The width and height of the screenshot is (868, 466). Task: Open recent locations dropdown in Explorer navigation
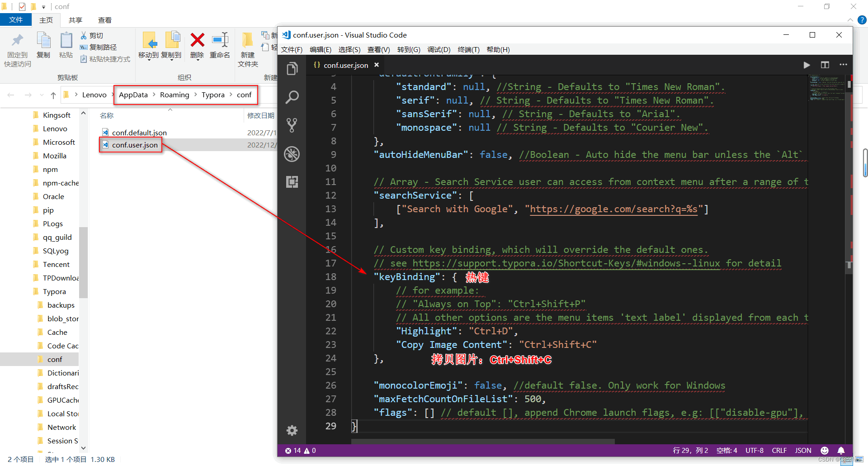(42, 95)
